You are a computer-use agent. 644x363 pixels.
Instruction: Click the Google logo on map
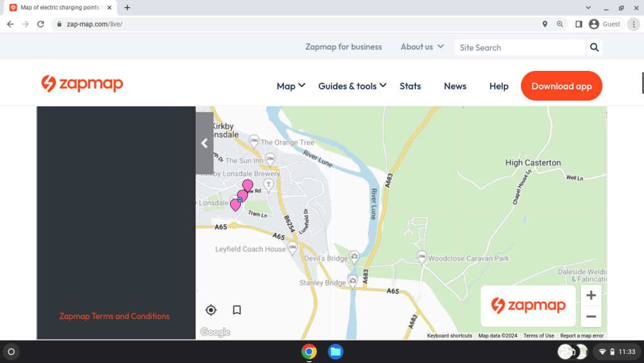point(215,332)
